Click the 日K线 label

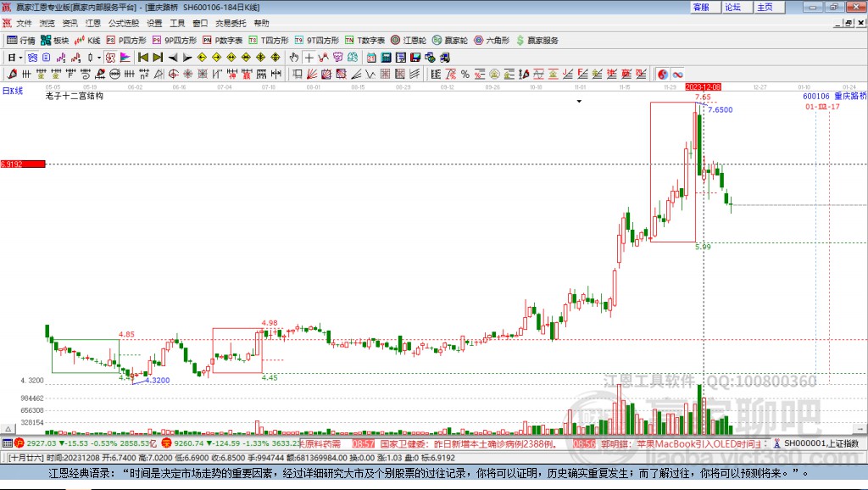pos(12,91)
